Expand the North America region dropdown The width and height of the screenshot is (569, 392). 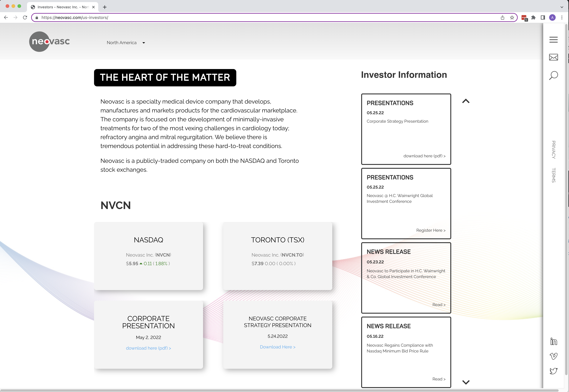pos(126,43)
